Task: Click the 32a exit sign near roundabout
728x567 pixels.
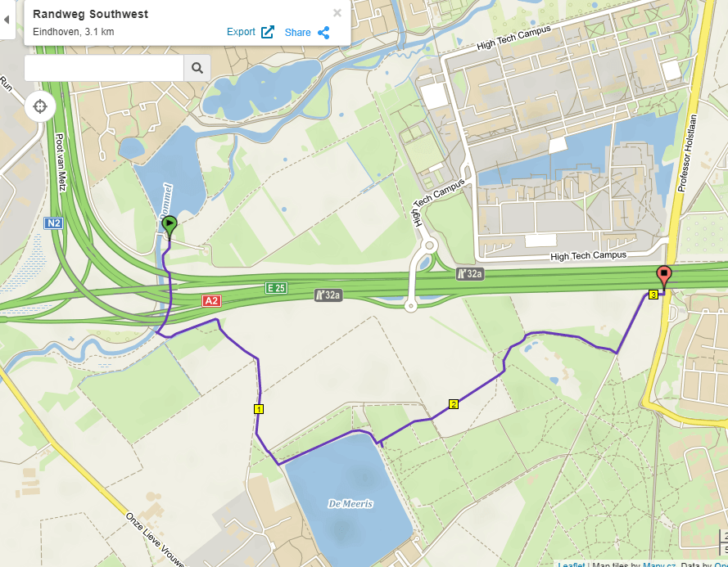Action: (469, 274)
